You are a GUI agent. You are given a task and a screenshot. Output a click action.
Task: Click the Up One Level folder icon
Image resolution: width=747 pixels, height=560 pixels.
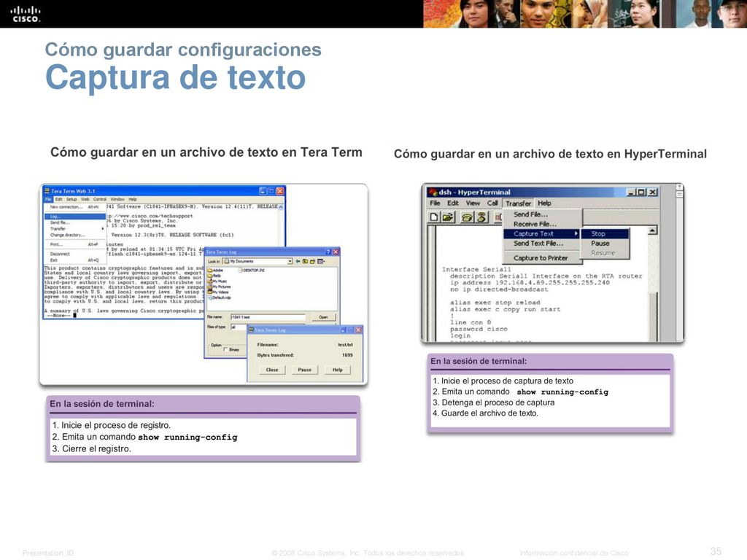click(x=306, y=262)
